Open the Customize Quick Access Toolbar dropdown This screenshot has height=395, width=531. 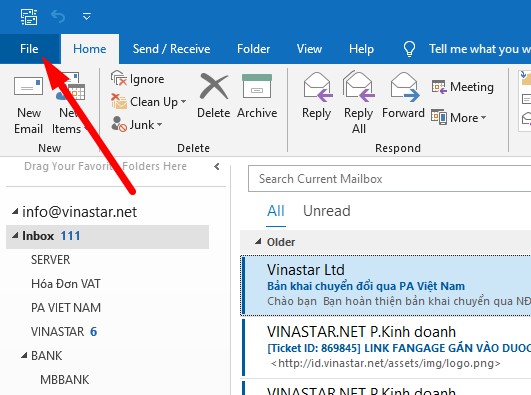click(x=87, y=16)
